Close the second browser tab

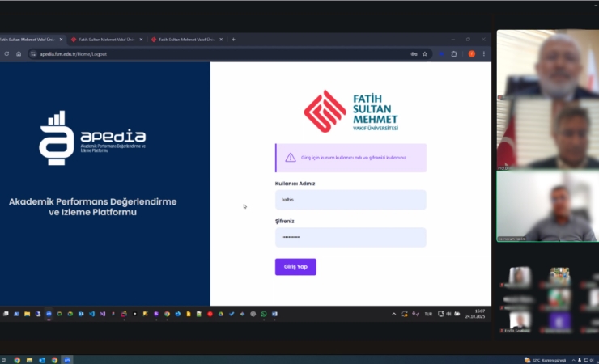141,39
